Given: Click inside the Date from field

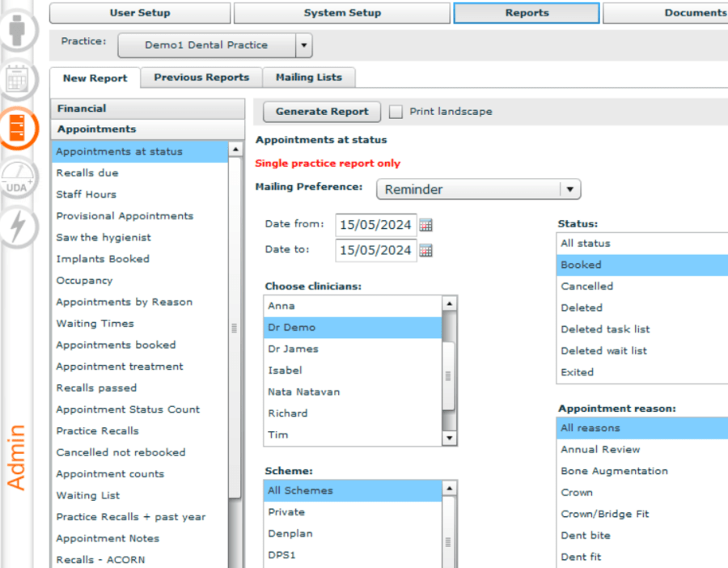Looking at the screenshot, I should pos(375,225).
